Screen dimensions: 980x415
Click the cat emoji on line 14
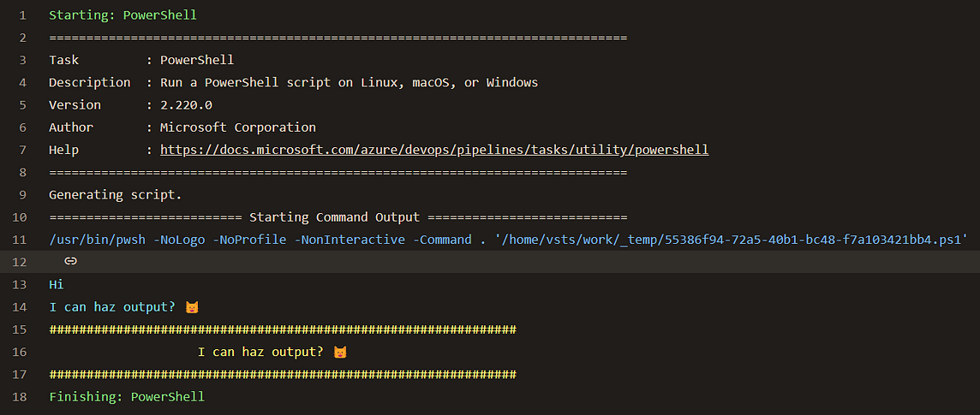(192, 307)
